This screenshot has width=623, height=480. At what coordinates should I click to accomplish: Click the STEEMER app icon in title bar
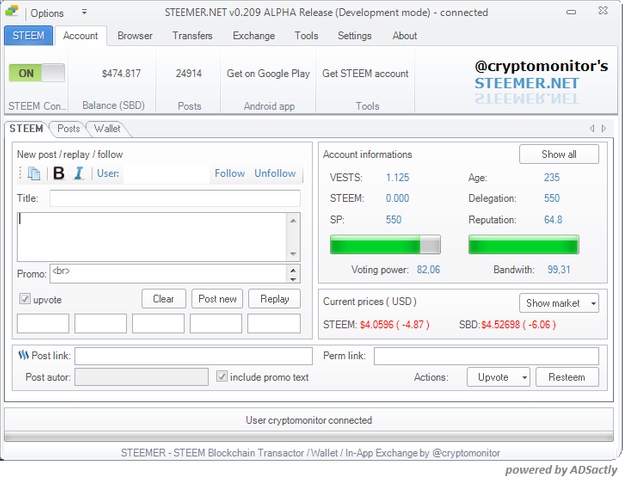coord(14,13)
